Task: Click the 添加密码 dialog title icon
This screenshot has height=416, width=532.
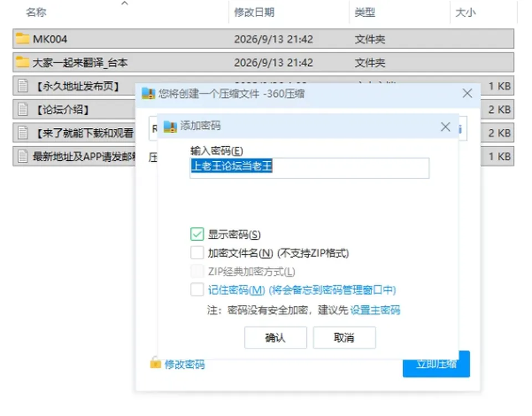Action: tap(170, 126)
